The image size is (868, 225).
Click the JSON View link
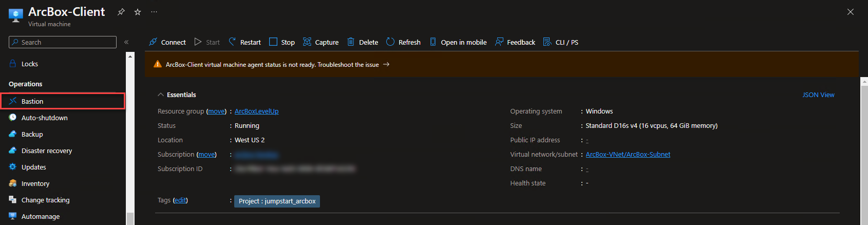(819, 95)
